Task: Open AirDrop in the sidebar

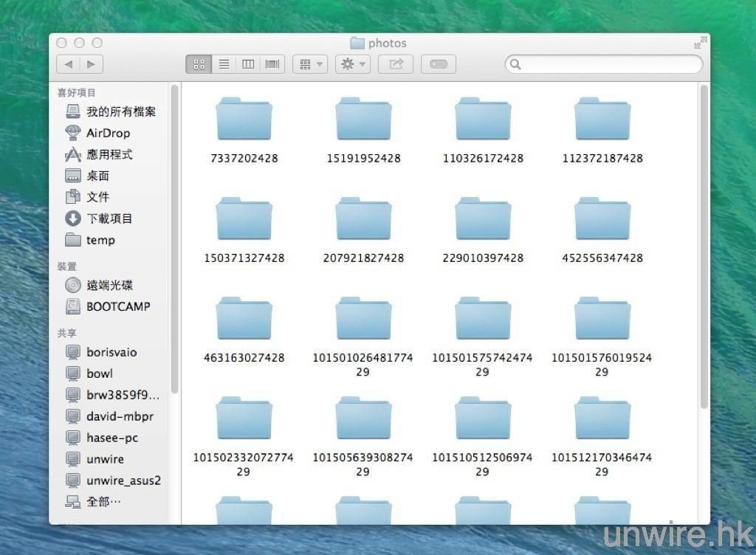Action: click(x=108, y=133)
